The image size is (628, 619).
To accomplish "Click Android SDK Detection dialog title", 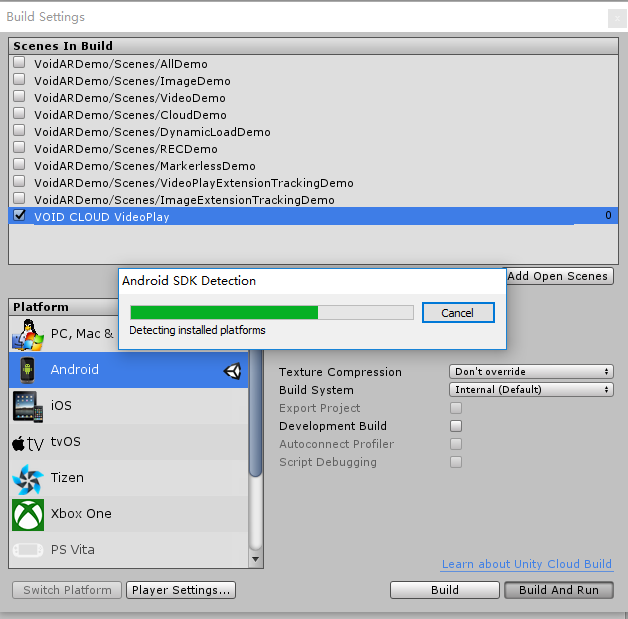I will [x=189, y=281].
